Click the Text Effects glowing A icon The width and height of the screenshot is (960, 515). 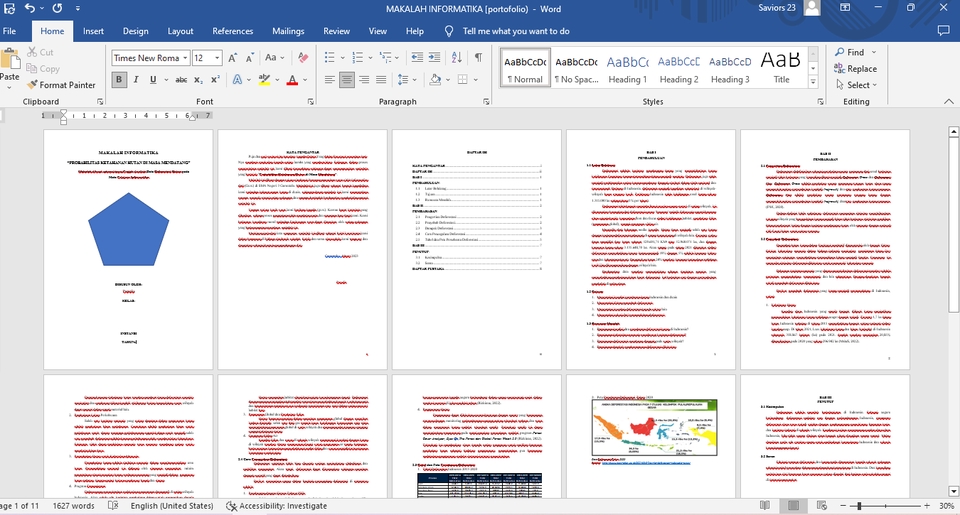pyautogui.click(x=238, y=80)
